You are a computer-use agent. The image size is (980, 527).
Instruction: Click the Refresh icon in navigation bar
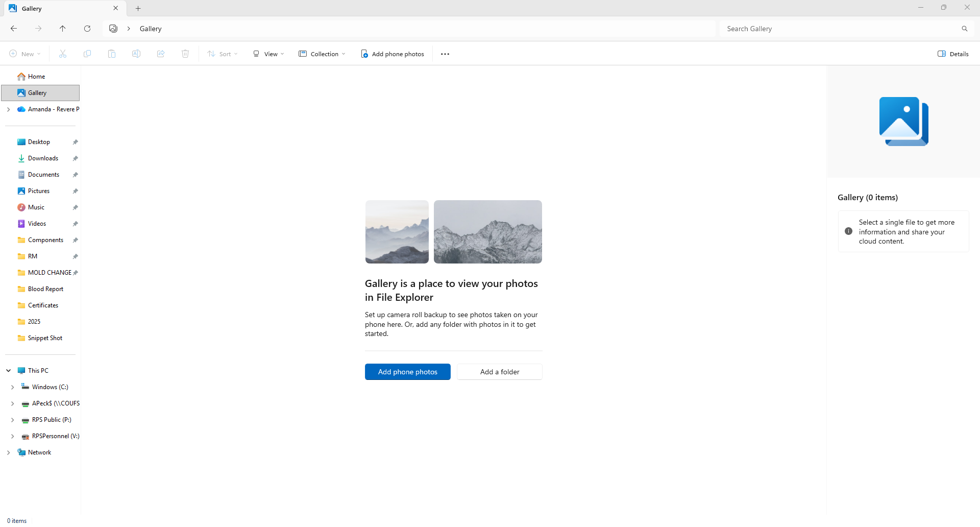[x=87, y=29]
